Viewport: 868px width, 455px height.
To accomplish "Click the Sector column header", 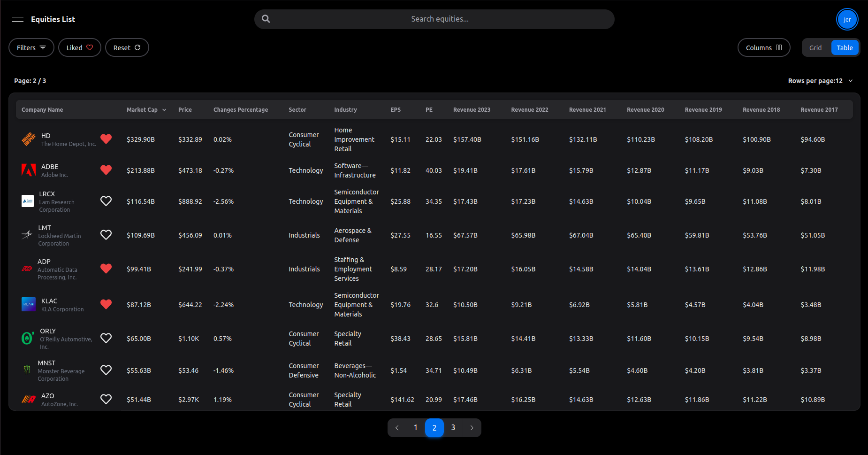I will coord(297,110).
